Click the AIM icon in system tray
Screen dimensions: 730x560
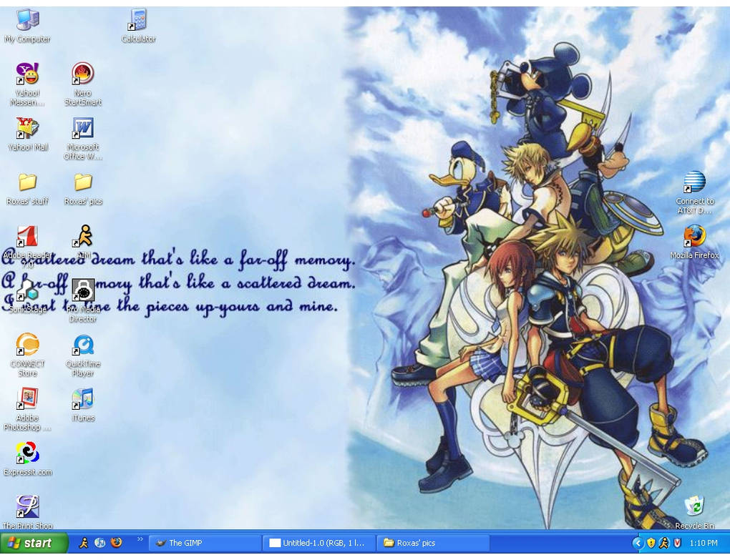(664, 543)
